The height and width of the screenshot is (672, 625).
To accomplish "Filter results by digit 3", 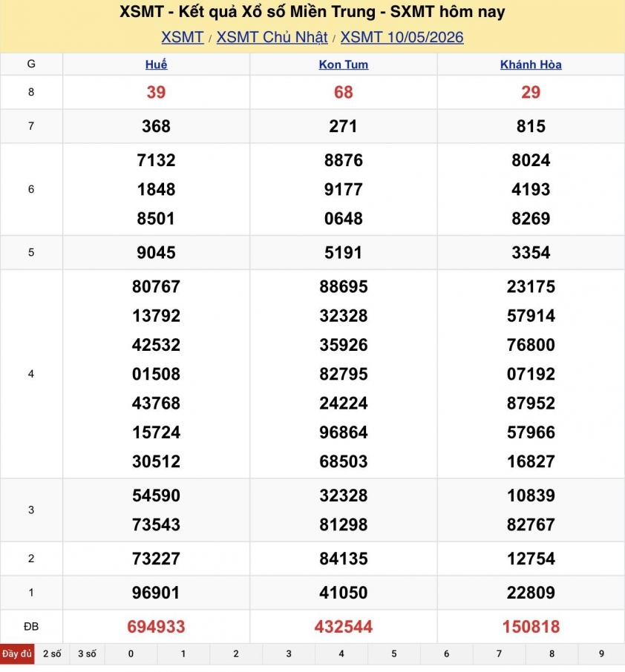I will click(x=289, y=654).
